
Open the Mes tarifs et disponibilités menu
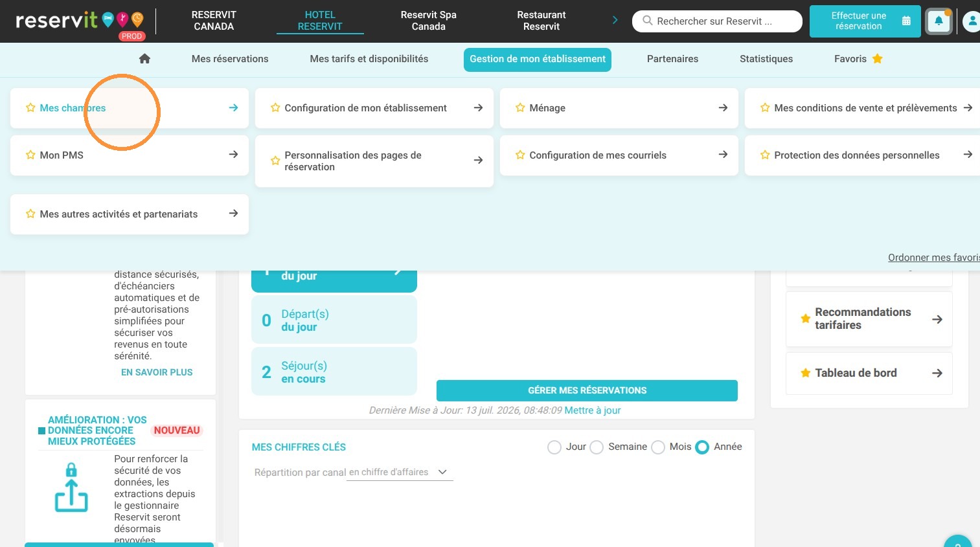(x=369, y=59)
